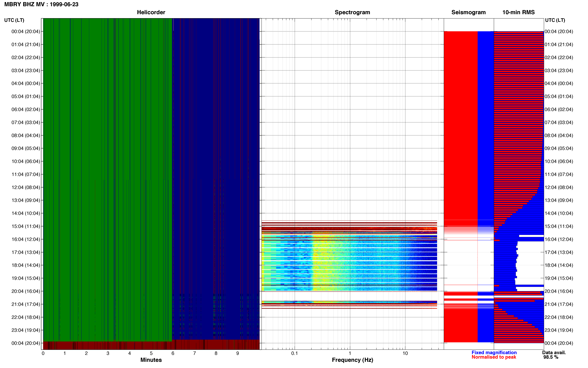Click the right '05:04 (01:04)' time label

559,96
